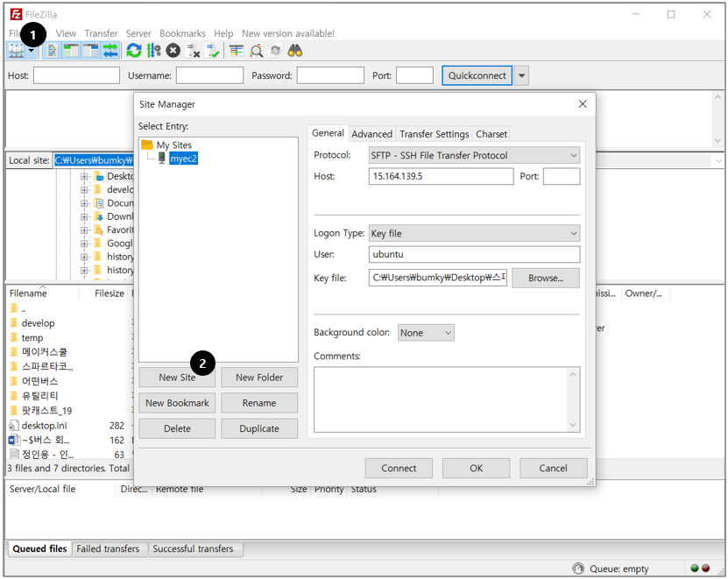Viewport: 728px width, 579px height.
Task: Open the Transfer menu
Action: pos(101,33)
